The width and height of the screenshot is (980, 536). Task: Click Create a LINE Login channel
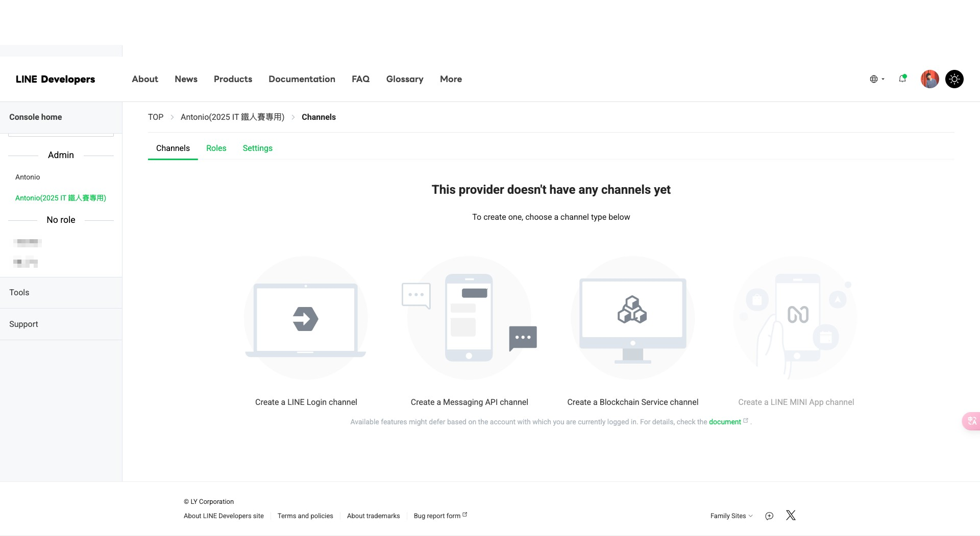(306, 402)
